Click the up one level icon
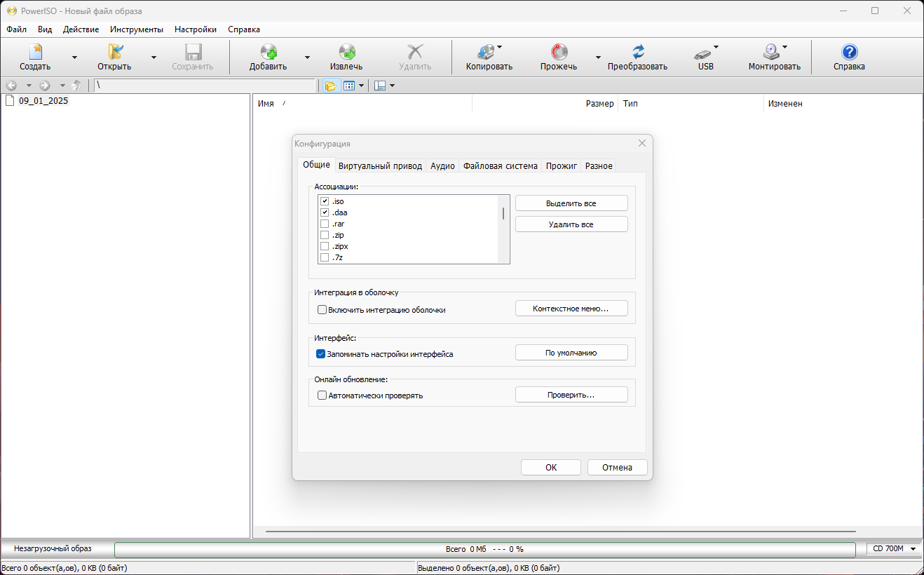Viewport: 924px width, 575px height. click(76, 86)
